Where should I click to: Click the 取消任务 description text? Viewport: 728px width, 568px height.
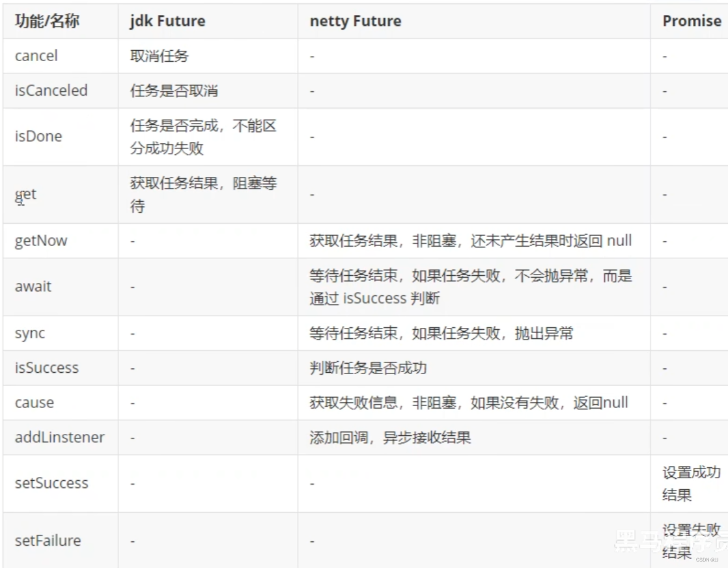click(160, 56)
